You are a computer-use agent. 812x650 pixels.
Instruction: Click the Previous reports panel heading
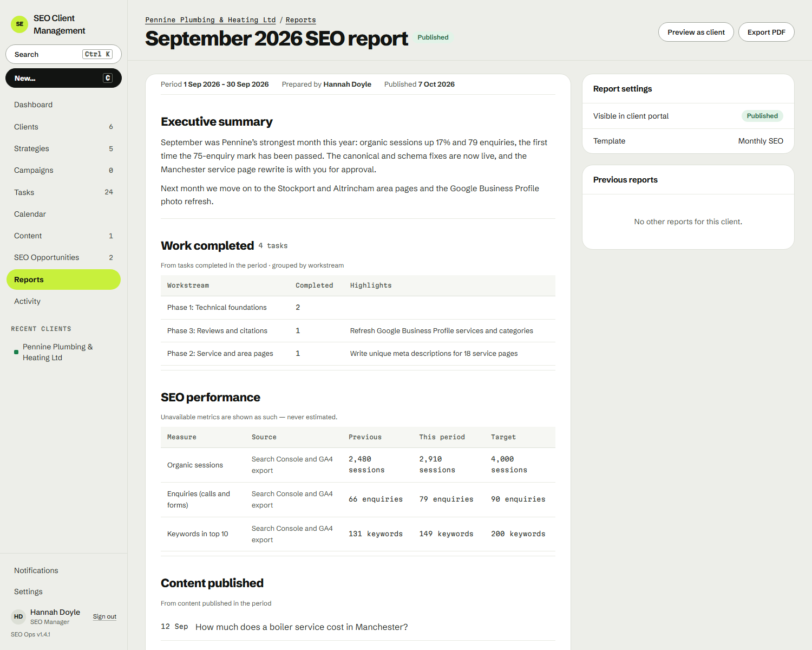[625, 180]
